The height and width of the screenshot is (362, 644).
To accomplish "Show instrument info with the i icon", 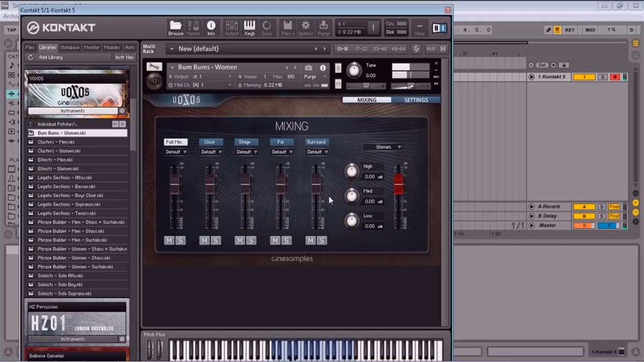I will click(323, 68).
